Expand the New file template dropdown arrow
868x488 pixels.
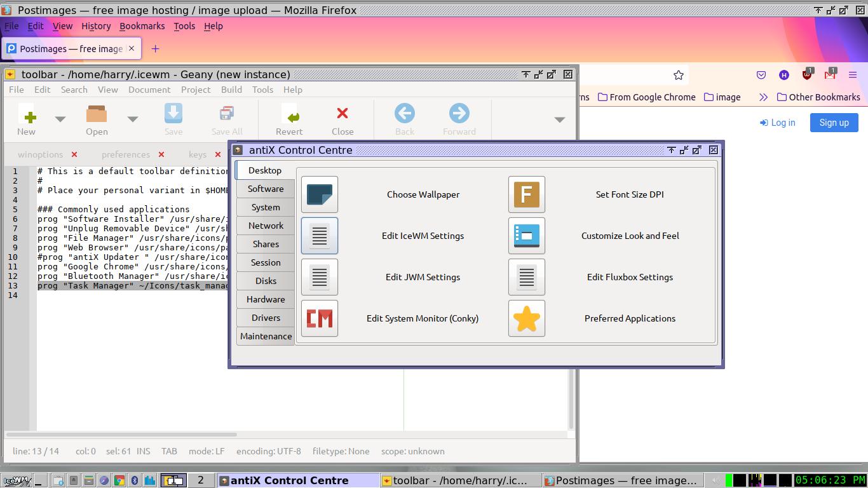coord(60,119)
